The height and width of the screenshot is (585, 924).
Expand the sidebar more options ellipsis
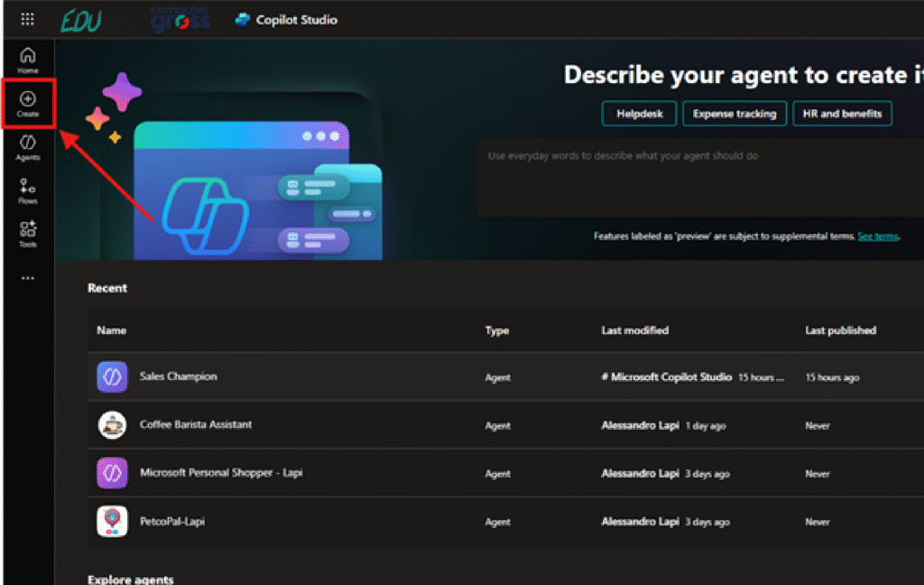28,278
